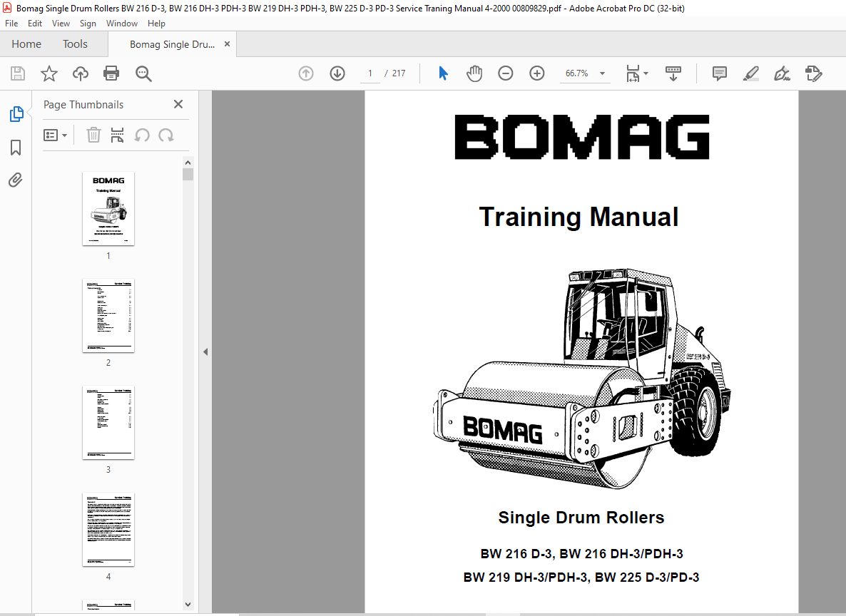846x616 pixels.
Task: Rotate page clockwise
Action: (165, 135)
